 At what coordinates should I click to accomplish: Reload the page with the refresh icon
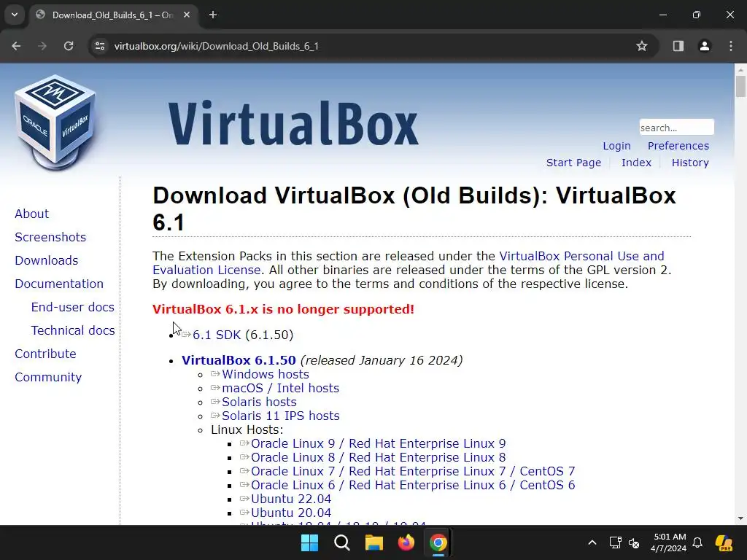pyautogui.click(x=69, y=46)
